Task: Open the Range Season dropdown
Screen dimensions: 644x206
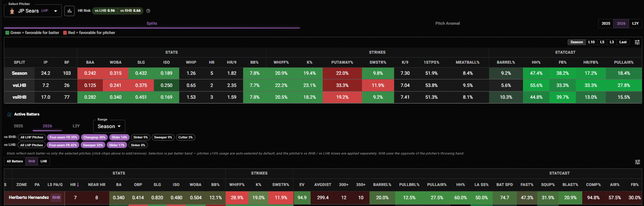Action: tap(109, 126)
